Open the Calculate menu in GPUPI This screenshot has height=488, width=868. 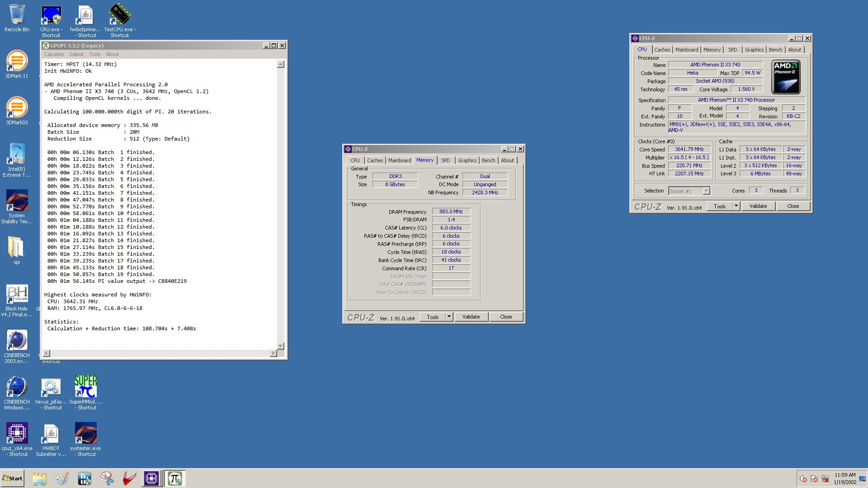coord(54,54)
